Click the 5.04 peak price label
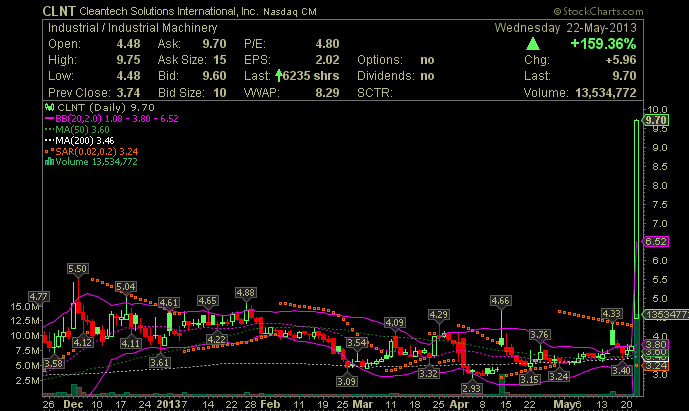Screen dimensions: 689x411 click(126, 287)
